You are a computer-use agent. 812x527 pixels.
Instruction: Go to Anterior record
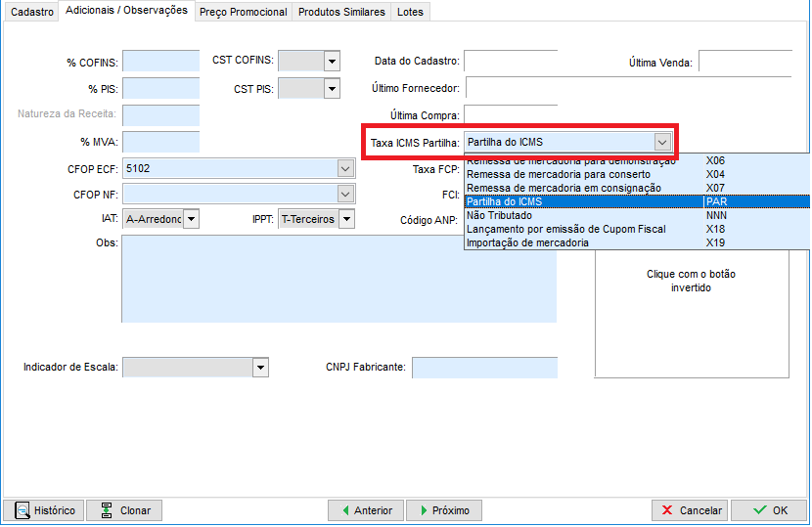366,510
